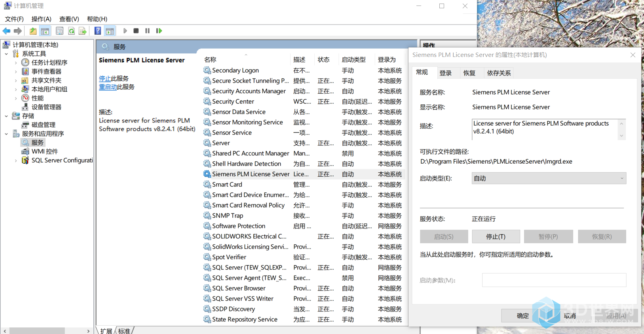Image resolution: width=644 pixels, height=334 pixels.
Task: Go forward using the toolbar forward arrow
Action: coord(17,31)
